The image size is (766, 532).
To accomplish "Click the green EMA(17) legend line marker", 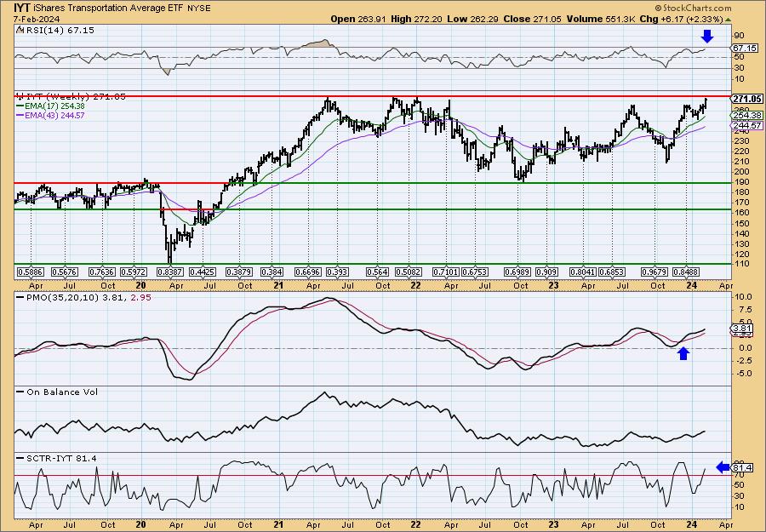I will pyautogui.click(x=20, y=106).
